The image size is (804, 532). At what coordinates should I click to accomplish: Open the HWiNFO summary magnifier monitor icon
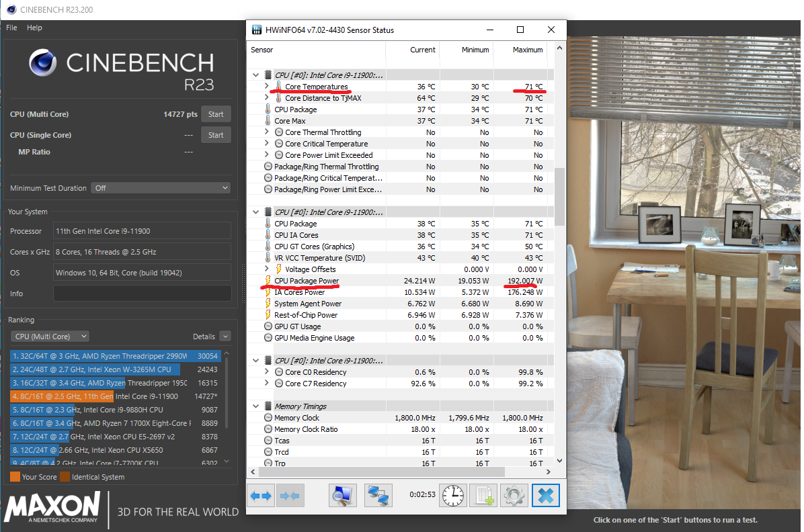click(x=343, y=496)
